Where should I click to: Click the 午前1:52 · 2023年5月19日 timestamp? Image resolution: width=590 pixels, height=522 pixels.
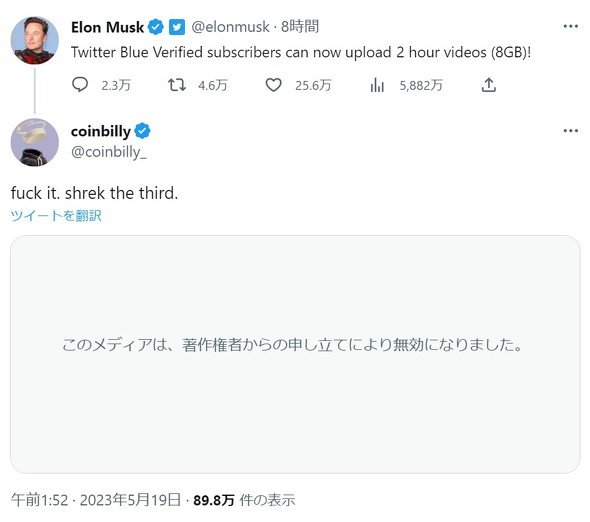[x=96, y=500]
